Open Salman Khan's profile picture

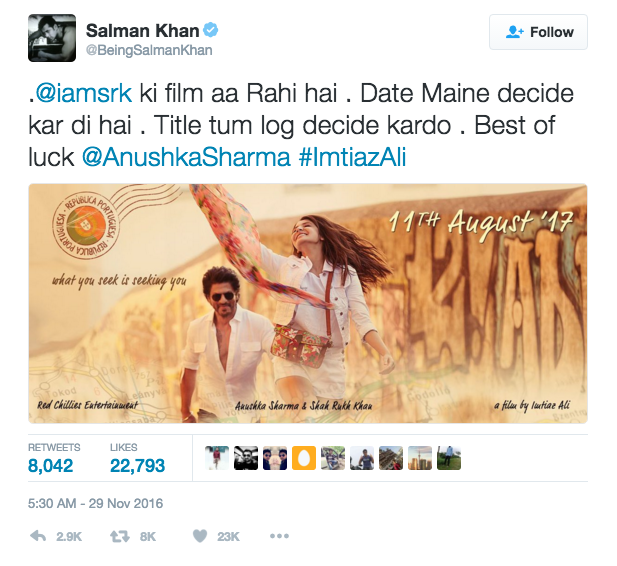[x=52, y=38]
